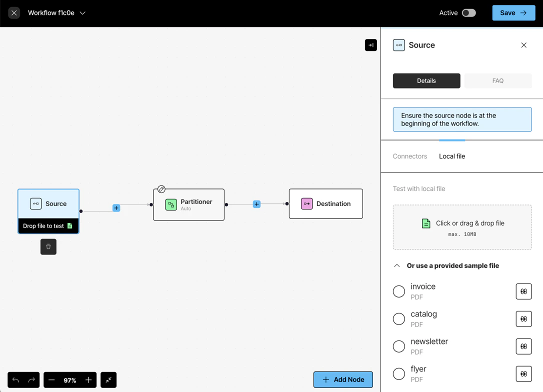The image size is (543, 392).
Task: Select the flyer PDF radio button
Action: 398,373
